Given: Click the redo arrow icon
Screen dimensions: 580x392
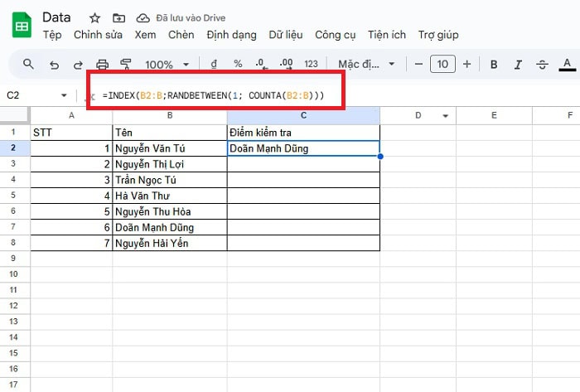Looking at the screenshot, I should (x=78, y=64).
